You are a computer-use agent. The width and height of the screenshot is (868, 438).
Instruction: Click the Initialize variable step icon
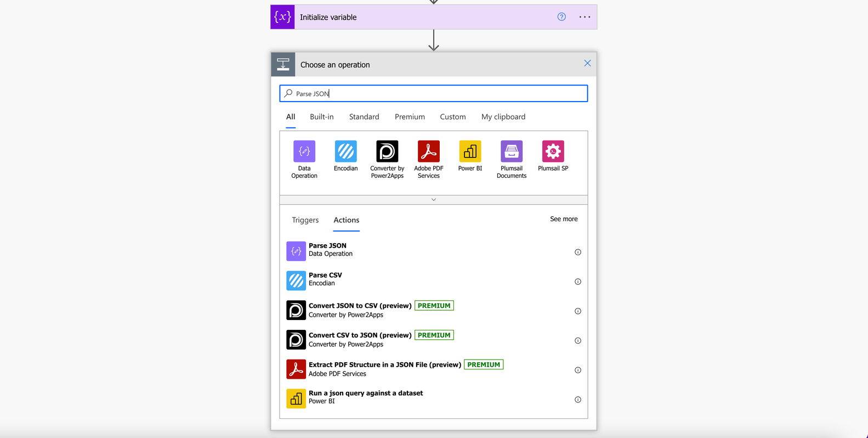[283, 17]
